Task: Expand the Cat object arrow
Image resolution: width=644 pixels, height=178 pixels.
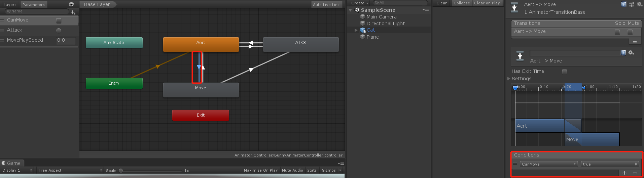Action: (x=356, y=30)
